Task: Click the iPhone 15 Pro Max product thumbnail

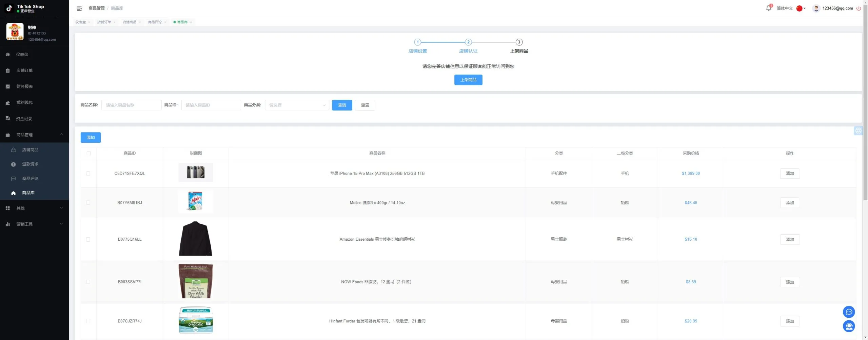Action: coord(196,173)
